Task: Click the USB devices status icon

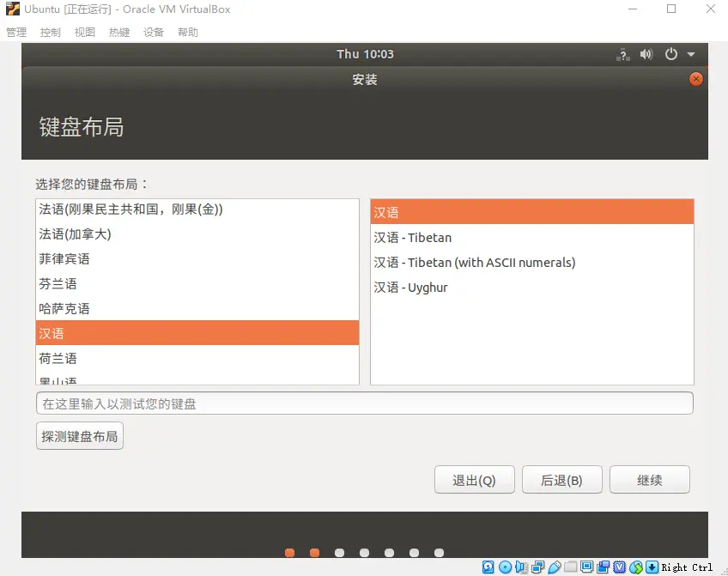Action: pyautogui.click(x=555, y=567)
